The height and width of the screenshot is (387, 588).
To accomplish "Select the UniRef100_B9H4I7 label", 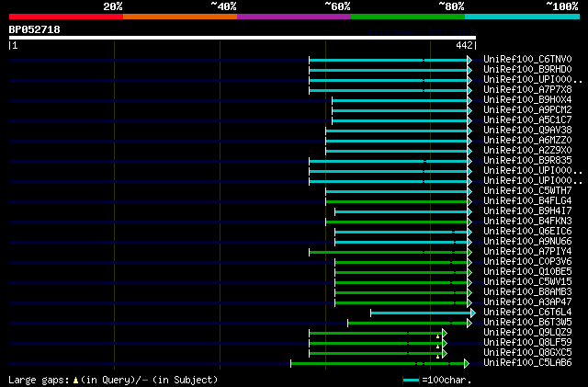I will click(527, 211).
